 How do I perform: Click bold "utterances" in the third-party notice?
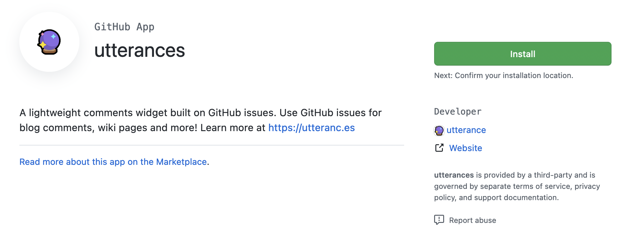(x=454, y=175)
